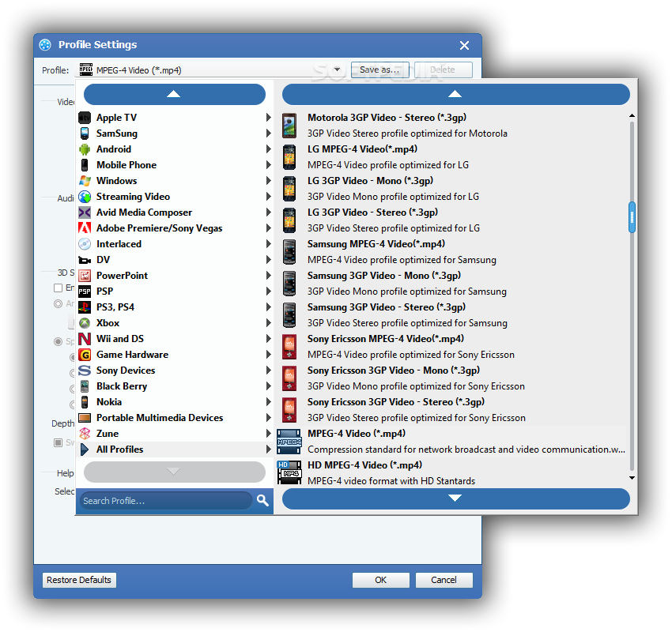Select HD MPEG-4 Video (*.mp4) profile
The image size is (672, 632).
[x=451, y=472]
